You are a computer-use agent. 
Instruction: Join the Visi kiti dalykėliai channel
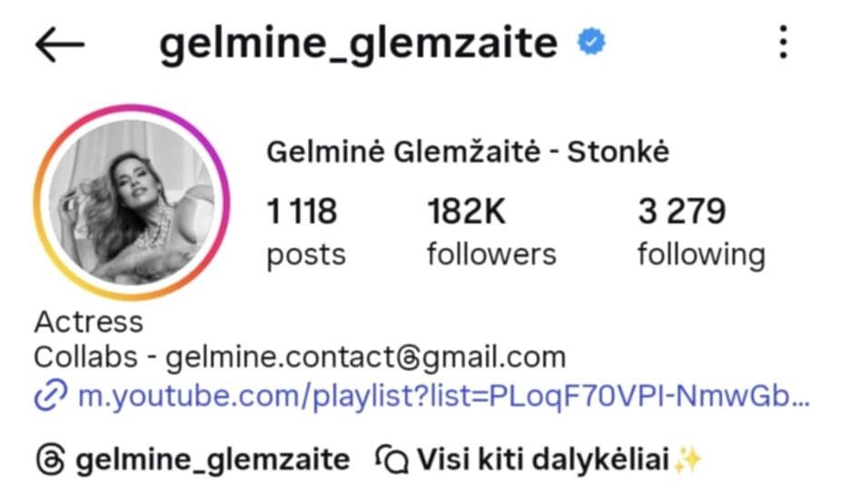click(x=543, y=460)
